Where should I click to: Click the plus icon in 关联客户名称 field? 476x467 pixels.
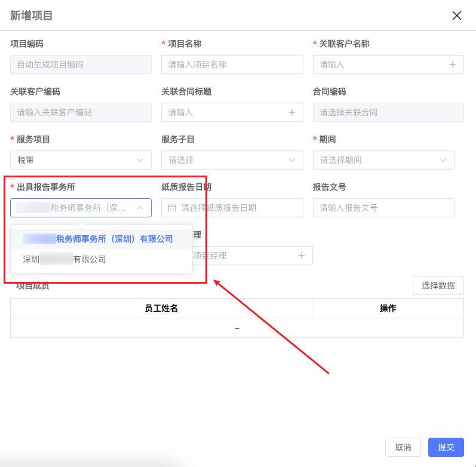[452, 64]
